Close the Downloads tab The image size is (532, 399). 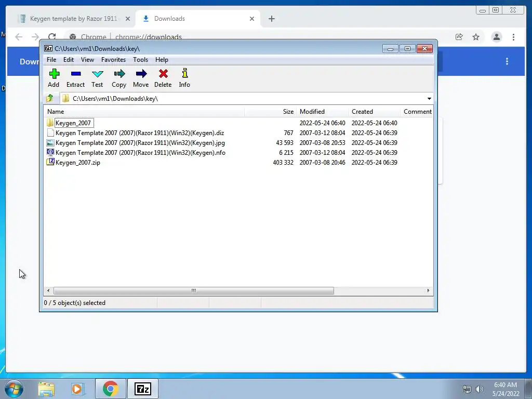coord(252,19)
